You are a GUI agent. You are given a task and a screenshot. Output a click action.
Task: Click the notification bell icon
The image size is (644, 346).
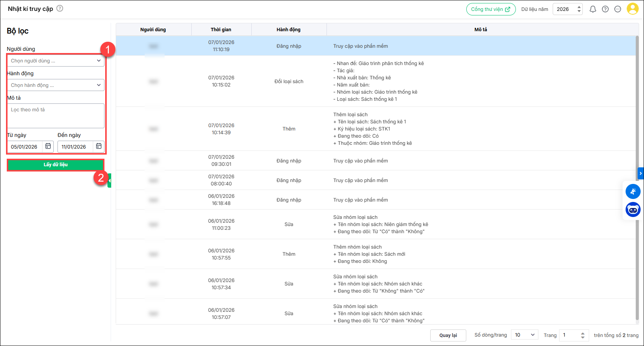point(593,9)
